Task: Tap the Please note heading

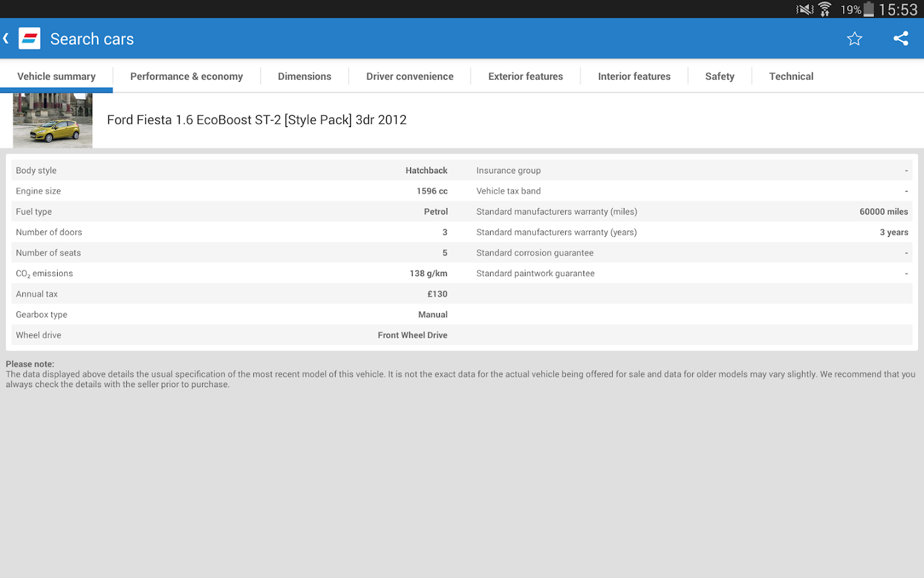Action: (30, 363)
